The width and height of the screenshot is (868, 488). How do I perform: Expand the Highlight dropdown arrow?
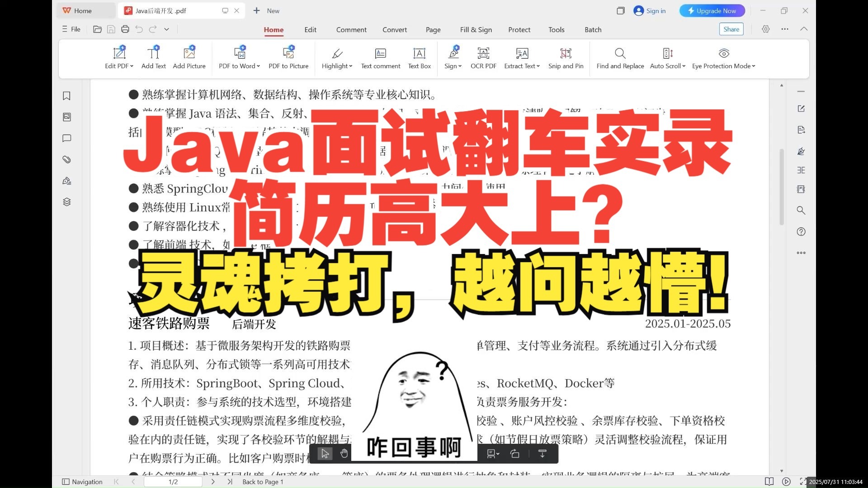351,66
